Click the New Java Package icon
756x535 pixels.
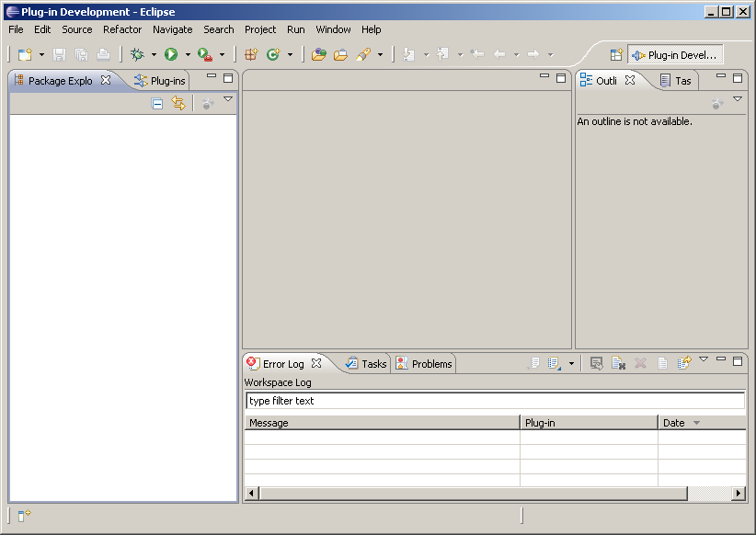click(251, 54)
